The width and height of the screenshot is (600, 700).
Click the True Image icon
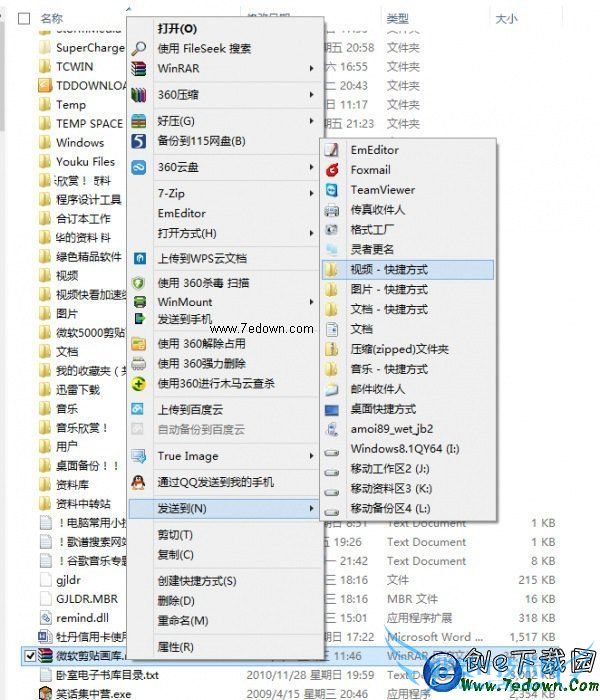[x=139, y=456]
